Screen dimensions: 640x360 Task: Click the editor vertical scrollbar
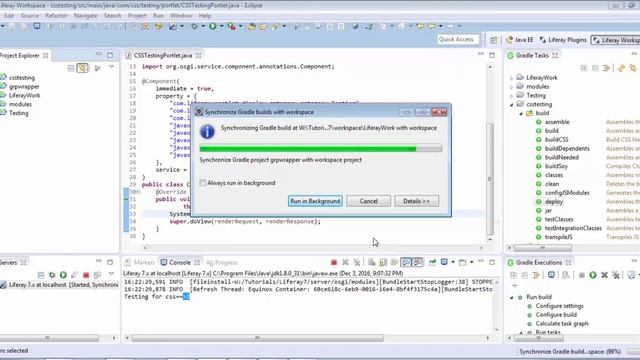(x=490, y=179)
